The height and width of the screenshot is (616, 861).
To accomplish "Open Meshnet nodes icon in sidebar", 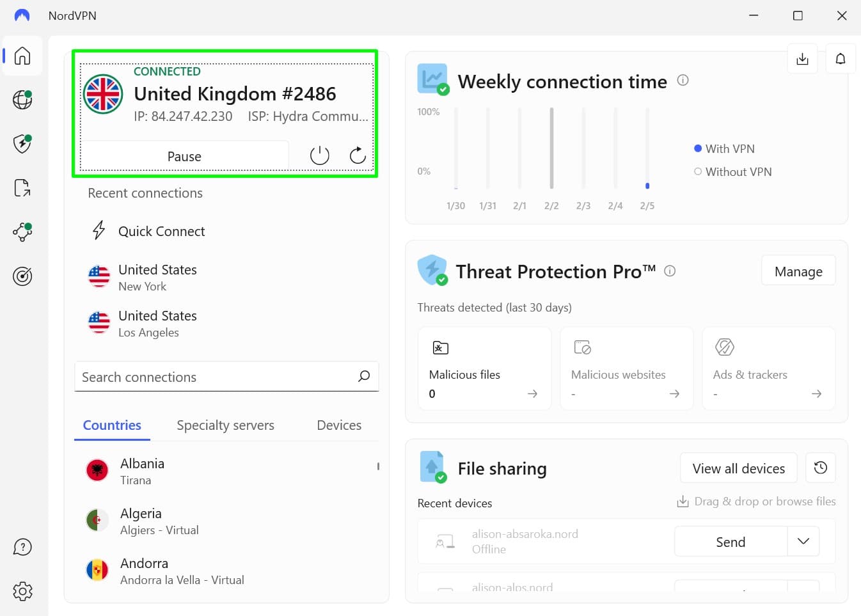I will click(x=22, y=232).
